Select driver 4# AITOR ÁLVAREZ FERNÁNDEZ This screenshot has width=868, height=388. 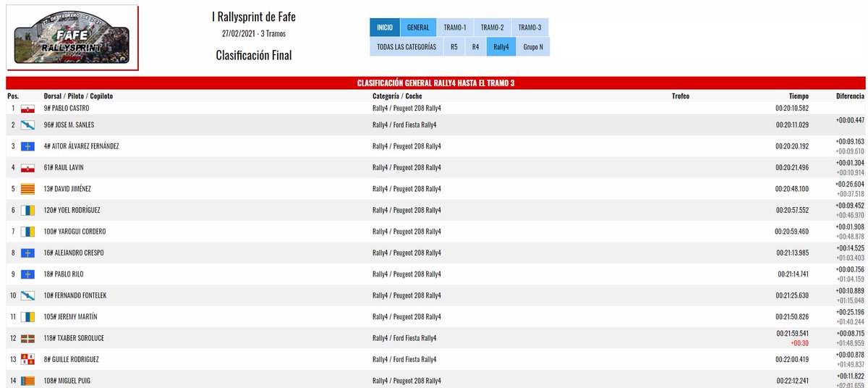point(81,146)
